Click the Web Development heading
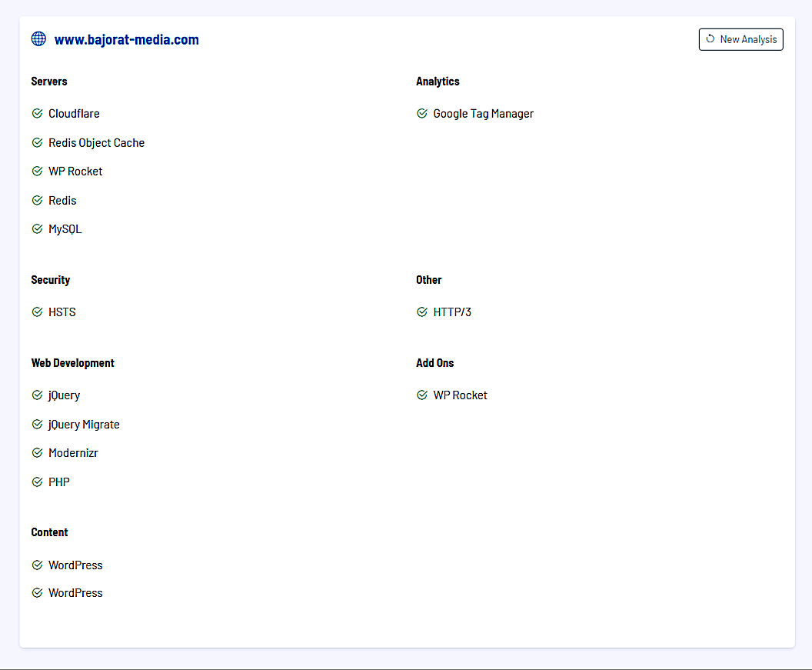Viewport: 812px width, 670px height. [72, 363]
